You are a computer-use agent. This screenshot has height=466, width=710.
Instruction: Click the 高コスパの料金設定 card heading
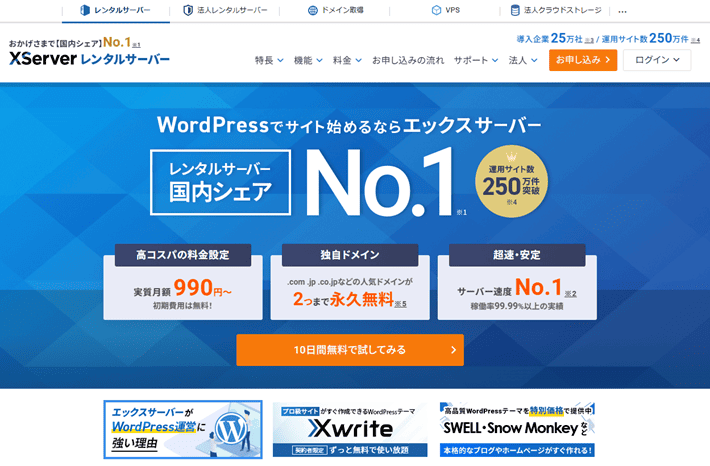(183, 255)
